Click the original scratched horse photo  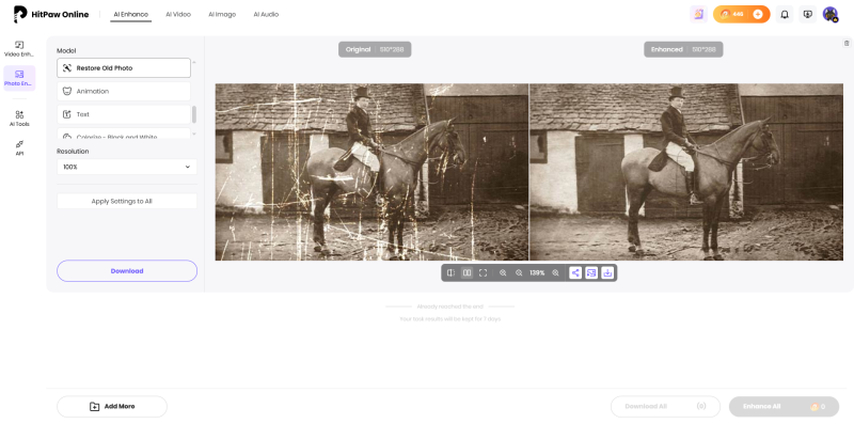pos(371,172)
